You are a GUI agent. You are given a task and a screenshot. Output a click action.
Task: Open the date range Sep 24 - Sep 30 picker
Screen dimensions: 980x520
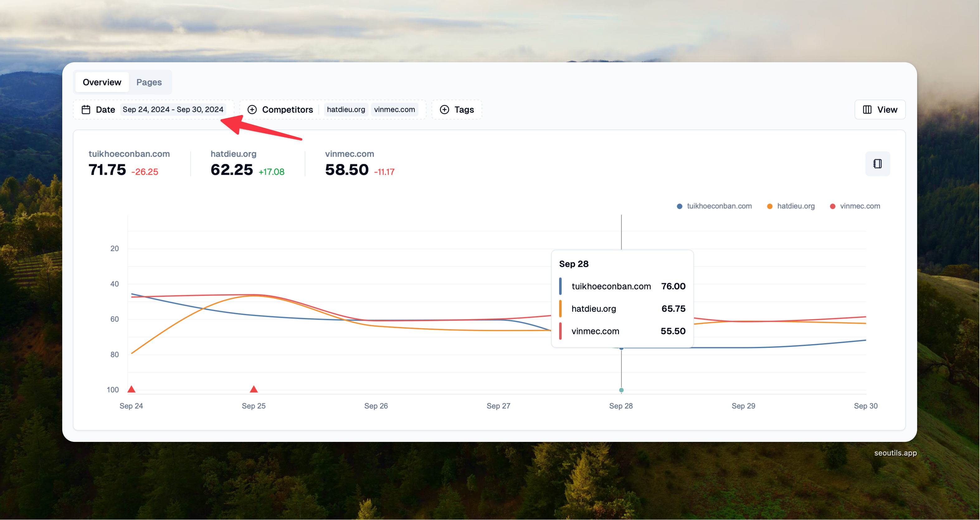pyautogui.click(x=173, y=110)
